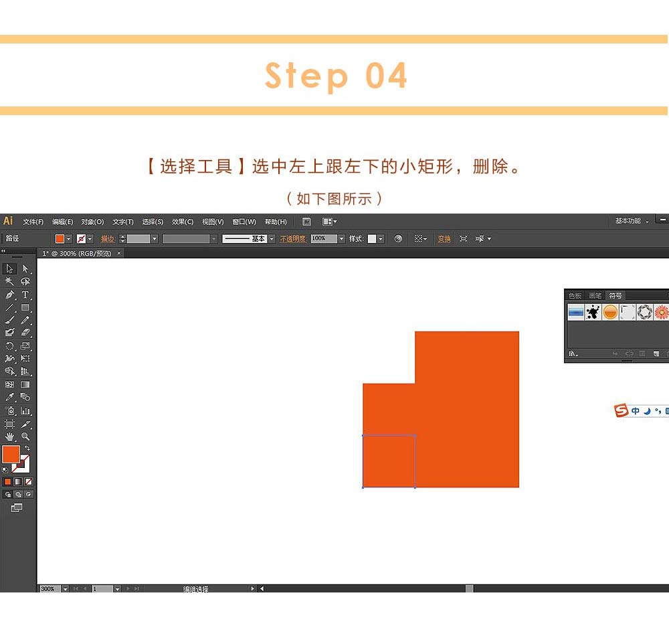Open the recolor artwork wheel icon
Screen dimensions: 669x644
[398, 239]
